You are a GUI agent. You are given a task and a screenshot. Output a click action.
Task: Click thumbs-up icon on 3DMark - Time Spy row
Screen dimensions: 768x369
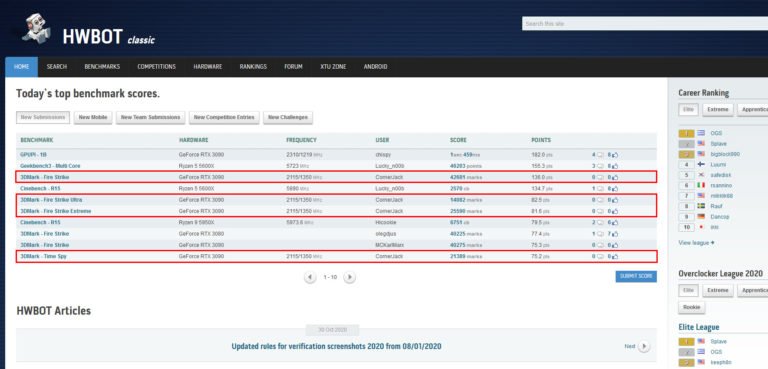pyautogui.click(x=615, y=256)
